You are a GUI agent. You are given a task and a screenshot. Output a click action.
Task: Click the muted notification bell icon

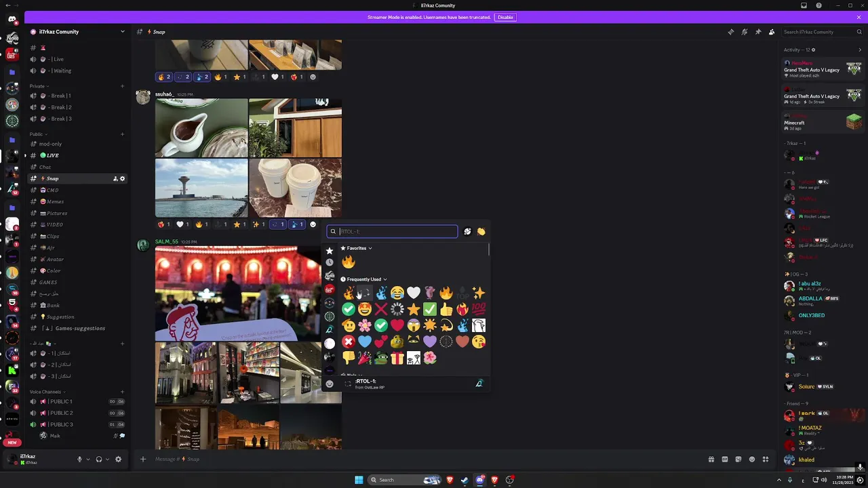[745, 32]
